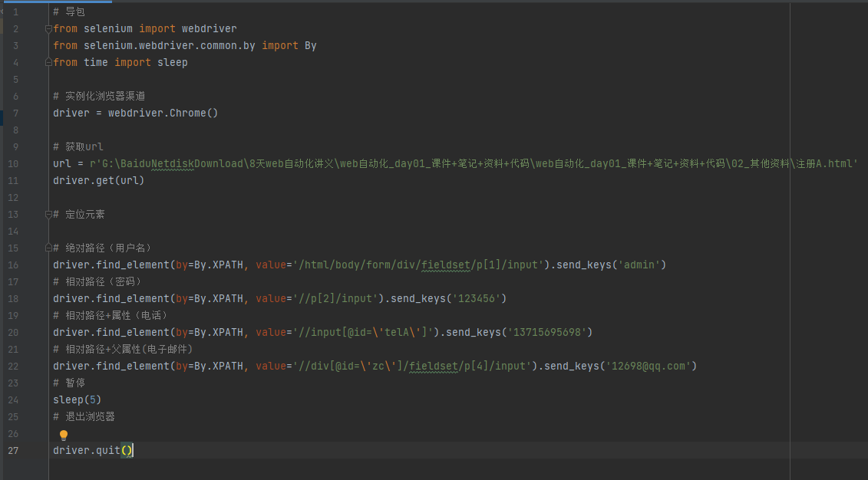Place cursor on sleep(5) call
This screenshot has height=480, width=868.
(77, 399)
